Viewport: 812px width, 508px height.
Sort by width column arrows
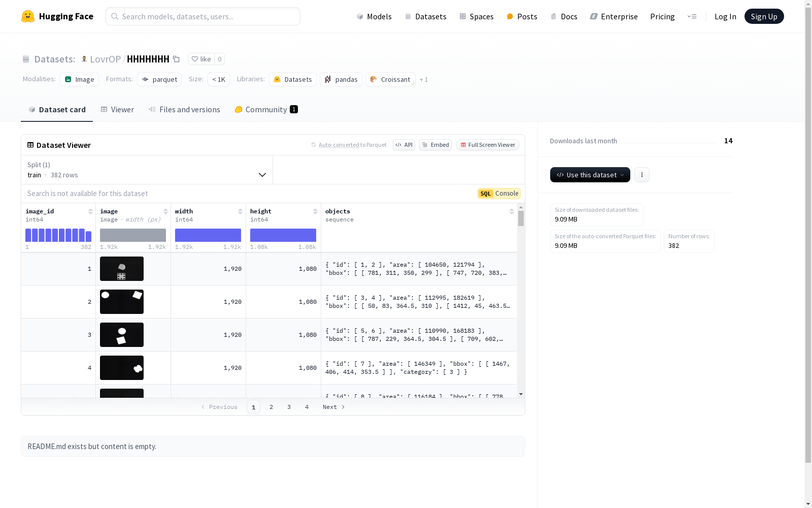tap(240, 211)
